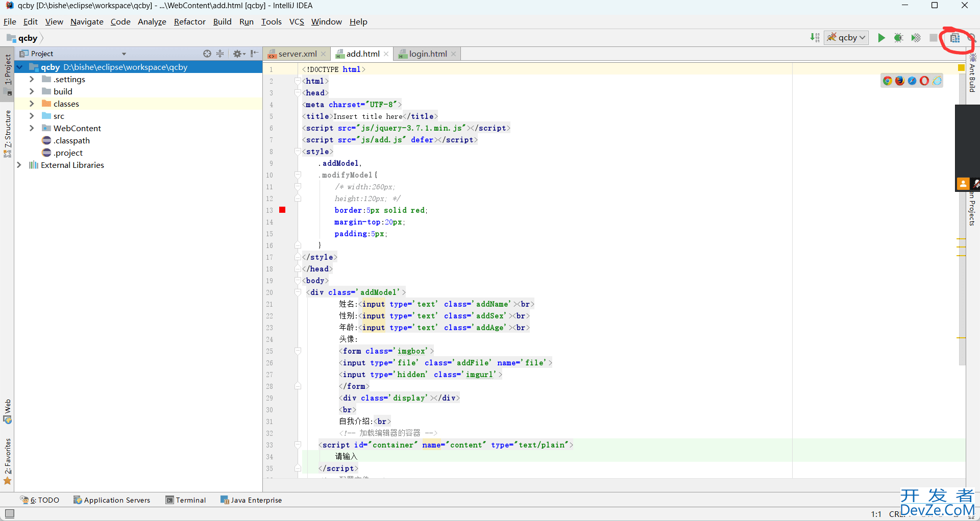The image size is (980, 521).
Task: Open add.html in Opera
Action: point(924,81)
